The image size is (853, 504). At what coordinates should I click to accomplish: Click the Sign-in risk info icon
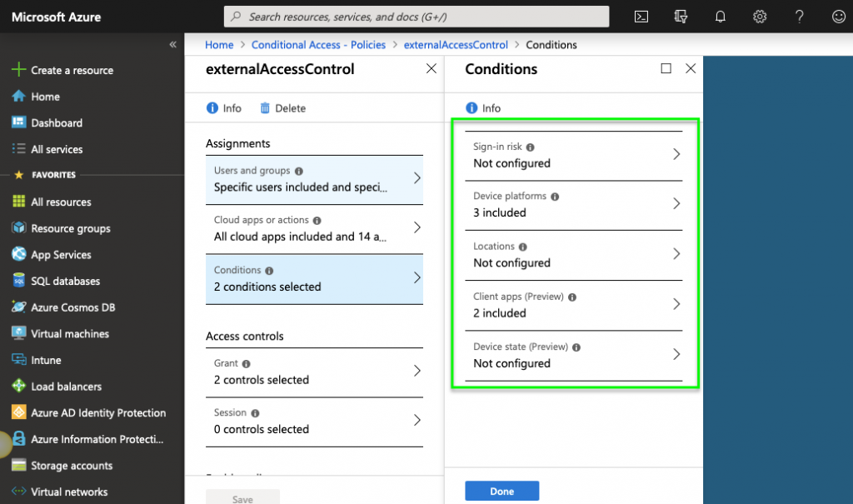pyautogui.click(x=531, y=147)
